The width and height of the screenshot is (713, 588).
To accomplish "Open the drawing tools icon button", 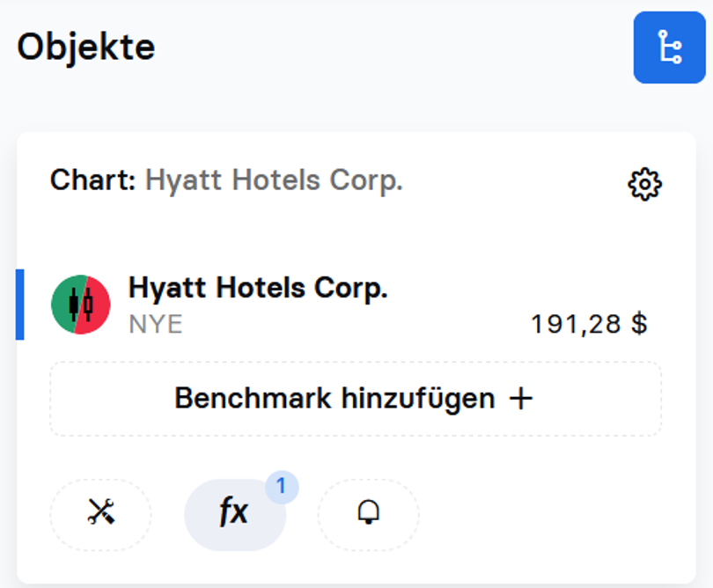I will point(100,514).
